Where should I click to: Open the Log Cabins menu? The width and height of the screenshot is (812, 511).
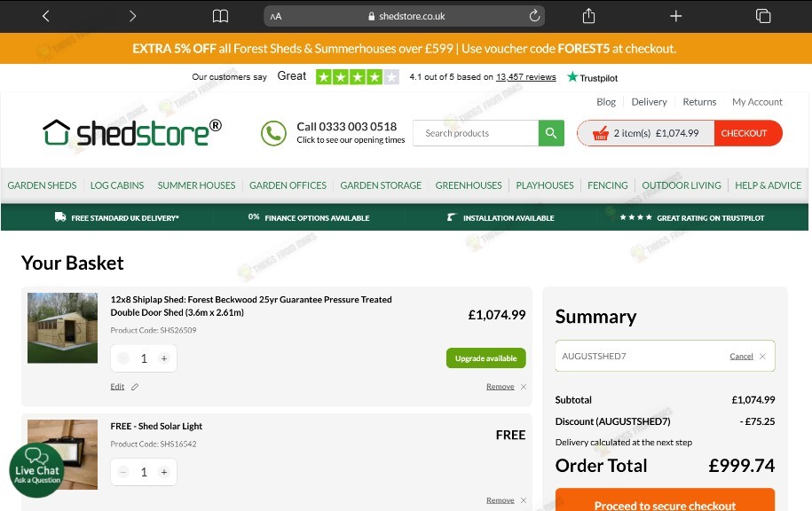(117, 185)
